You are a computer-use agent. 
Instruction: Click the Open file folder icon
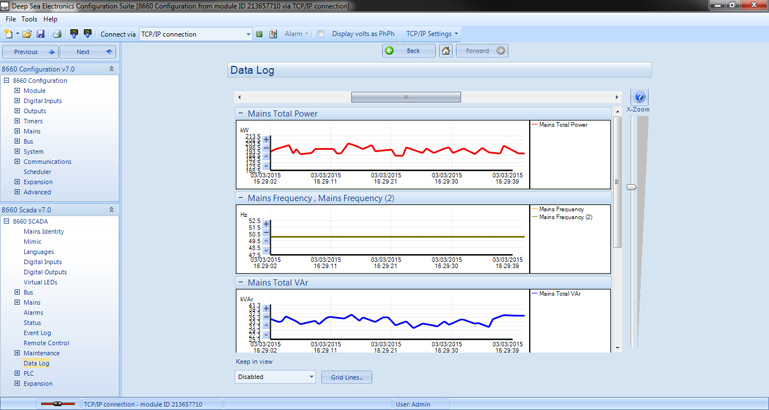click(x=27, y=34)
